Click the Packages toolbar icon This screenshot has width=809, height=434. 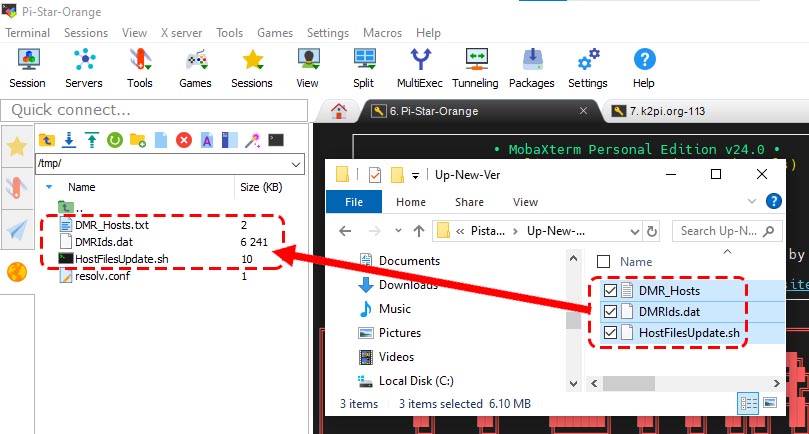(x=531, y=66)
